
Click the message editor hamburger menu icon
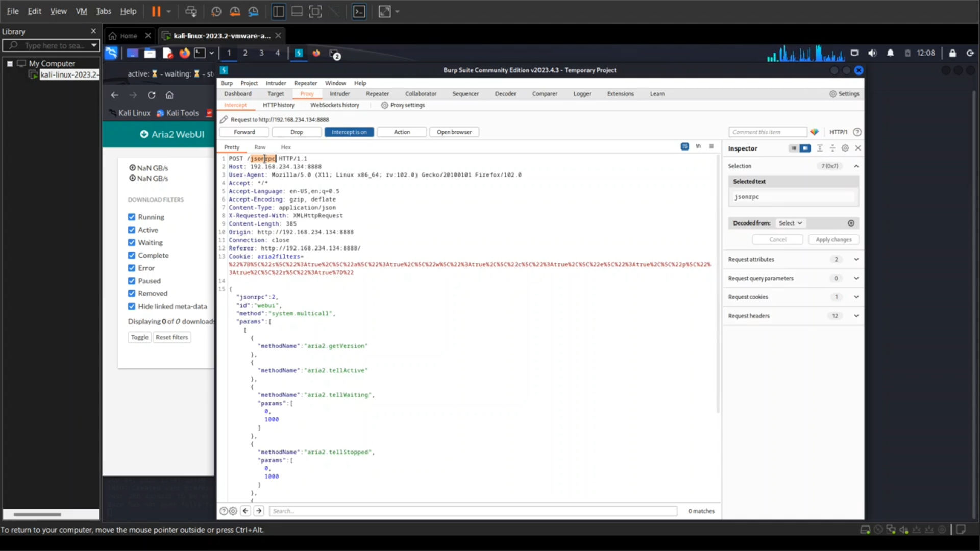[712, 146]
